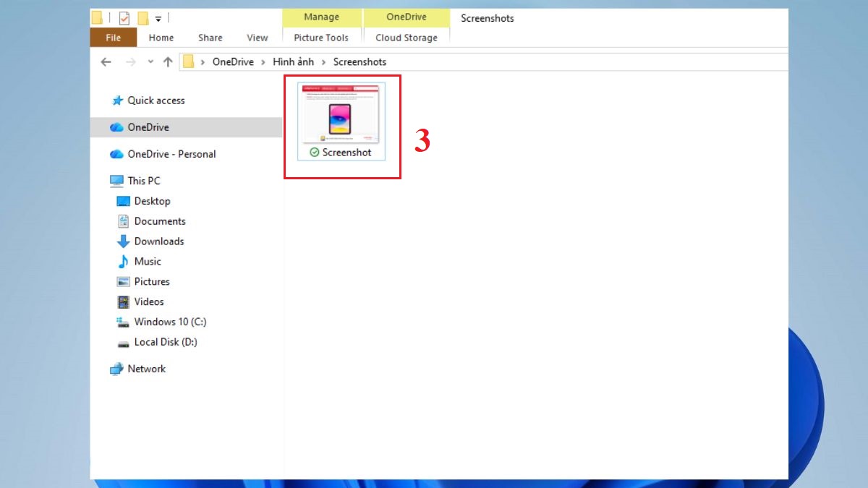Viewport: 868px width, 488px height.
Task: Click the Pictures icon in sidebar
Action: pyautogui.click(x=123, y=282)
